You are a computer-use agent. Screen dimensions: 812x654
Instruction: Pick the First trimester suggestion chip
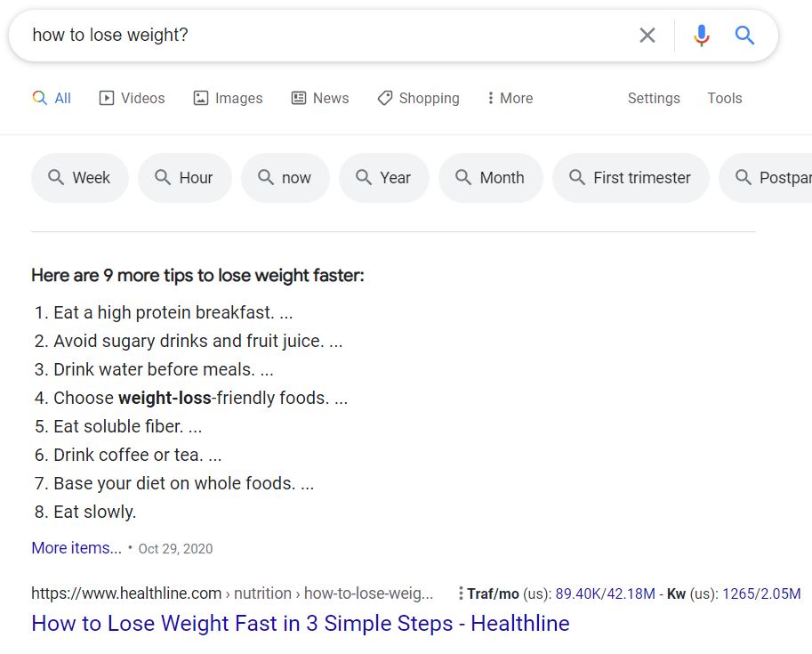tap(631, 178)
